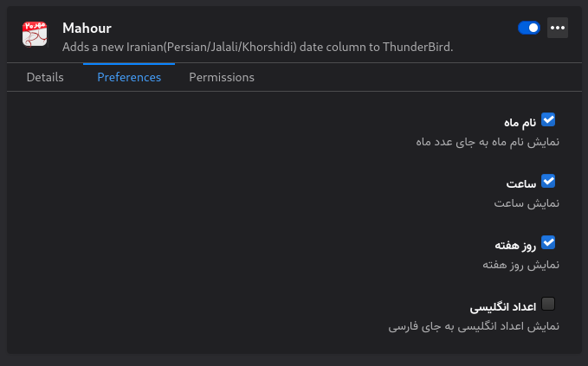Click the Mahour calendar add-on icon
Viewport: 588px width, 366px height.
click(x=36, y=35)
